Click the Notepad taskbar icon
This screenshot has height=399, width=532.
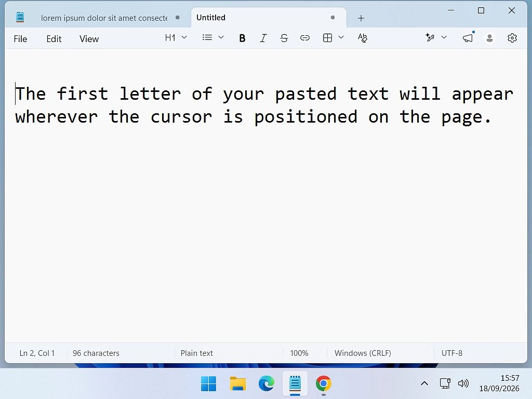(295, 384)
